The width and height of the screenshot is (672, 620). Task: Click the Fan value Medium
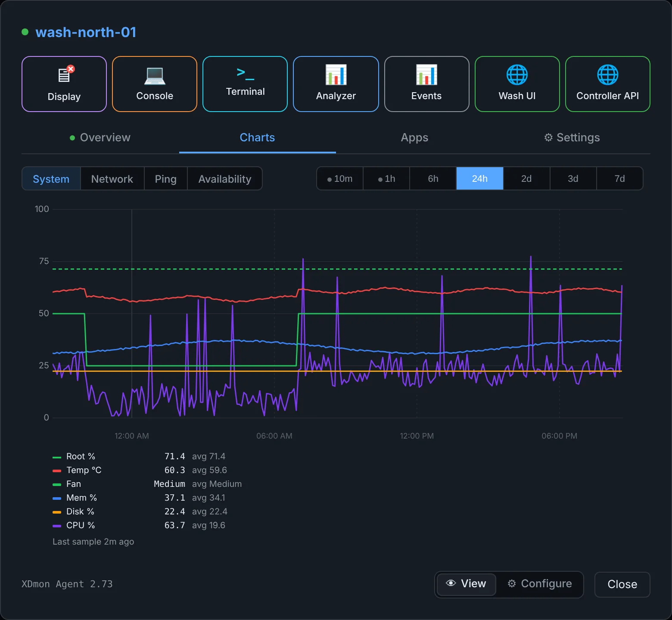pyautogui.click(x=169, y=484)
